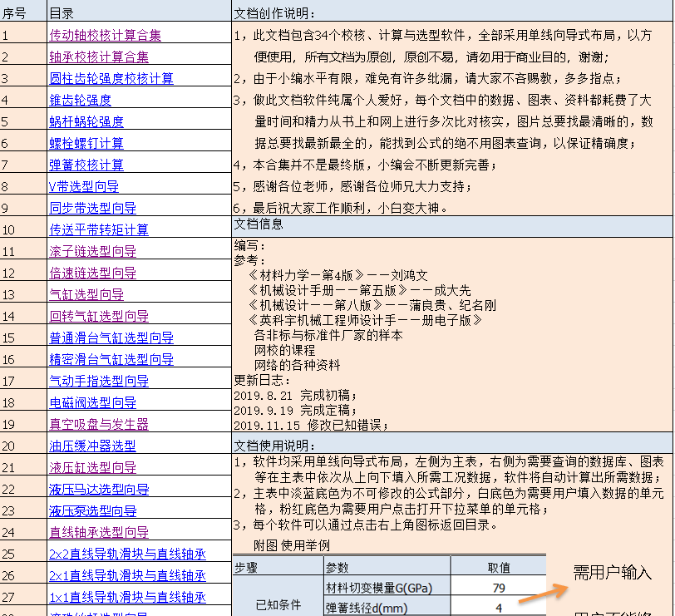The width and height of the screenshot is (675, 616).
Task: Open the 回转气缸选型向导 link
Action: [99, 316]
